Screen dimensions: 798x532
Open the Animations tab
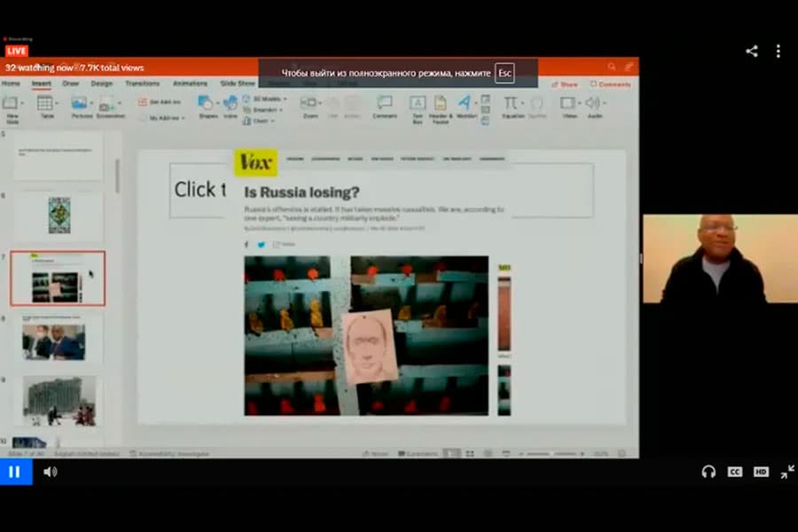[190, 83]
